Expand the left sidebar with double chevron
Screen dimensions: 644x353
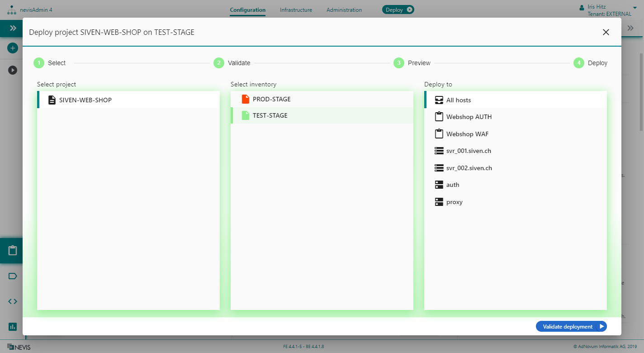click(x=13, y=28)
